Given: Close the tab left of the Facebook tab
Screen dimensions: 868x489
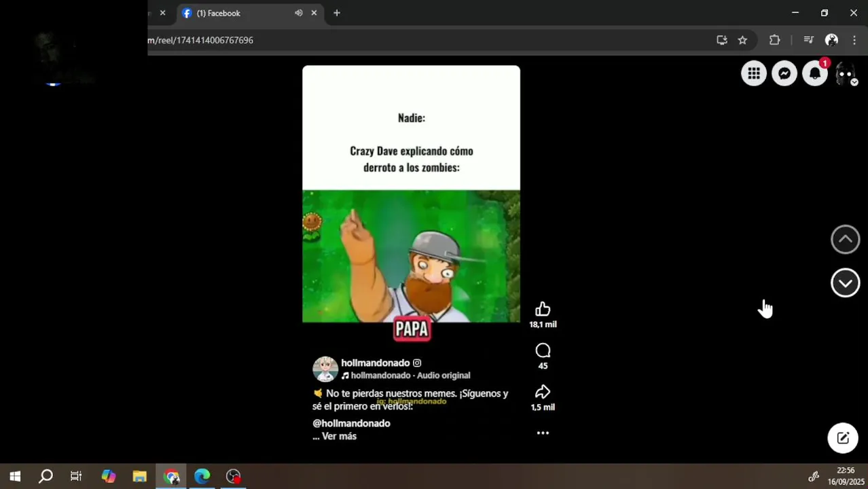Looking at the screenshot, I should click(162, 13).
